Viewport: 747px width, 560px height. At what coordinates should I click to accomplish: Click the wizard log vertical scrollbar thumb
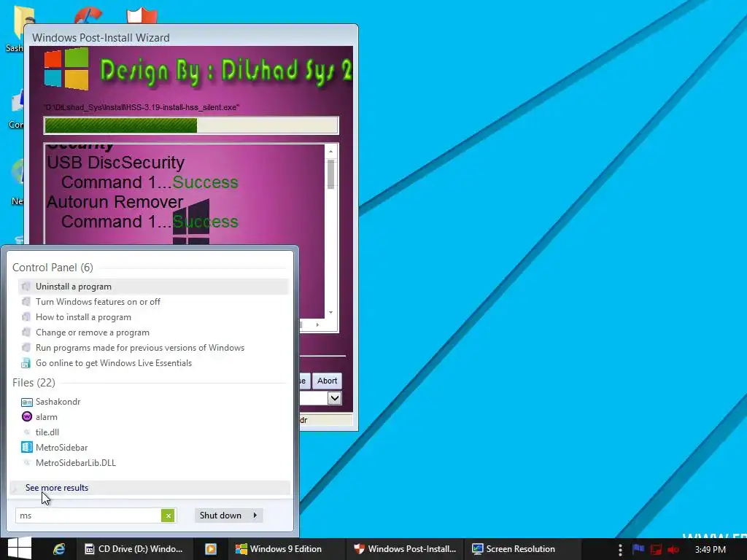[330, 174]
